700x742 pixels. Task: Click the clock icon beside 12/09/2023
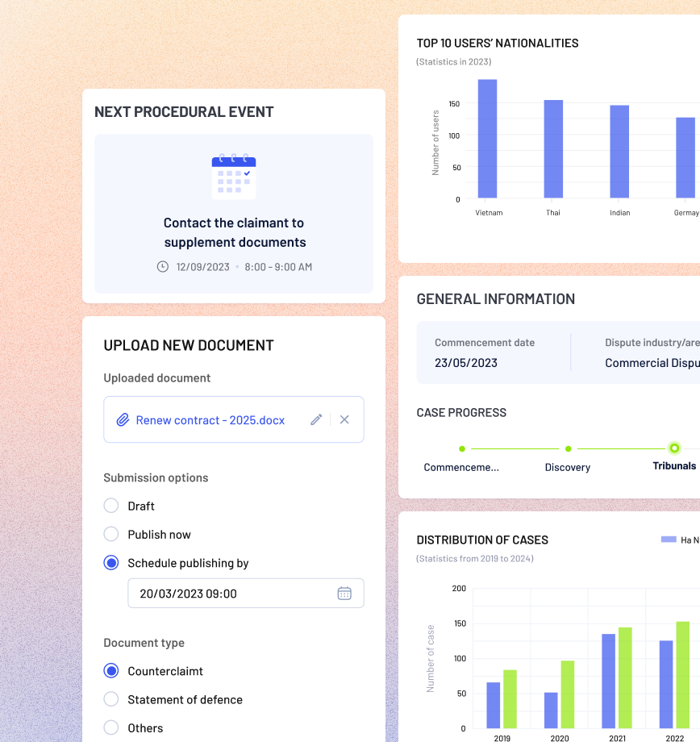coord(163,267)
